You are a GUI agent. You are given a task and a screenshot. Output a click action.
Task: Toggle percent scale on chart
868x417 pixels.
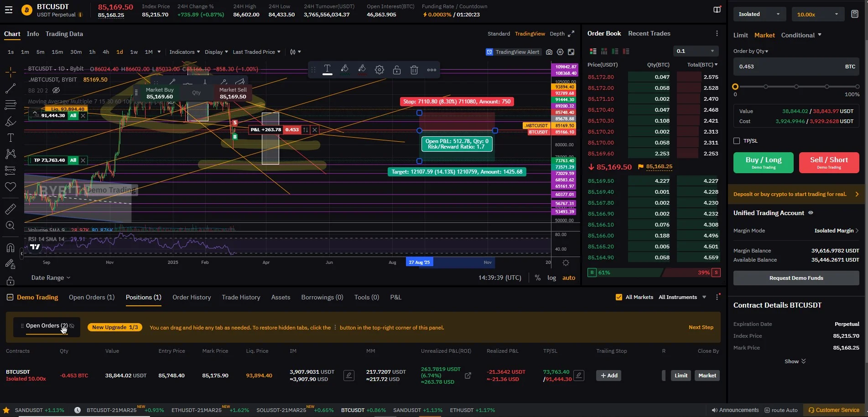point(538,278)
